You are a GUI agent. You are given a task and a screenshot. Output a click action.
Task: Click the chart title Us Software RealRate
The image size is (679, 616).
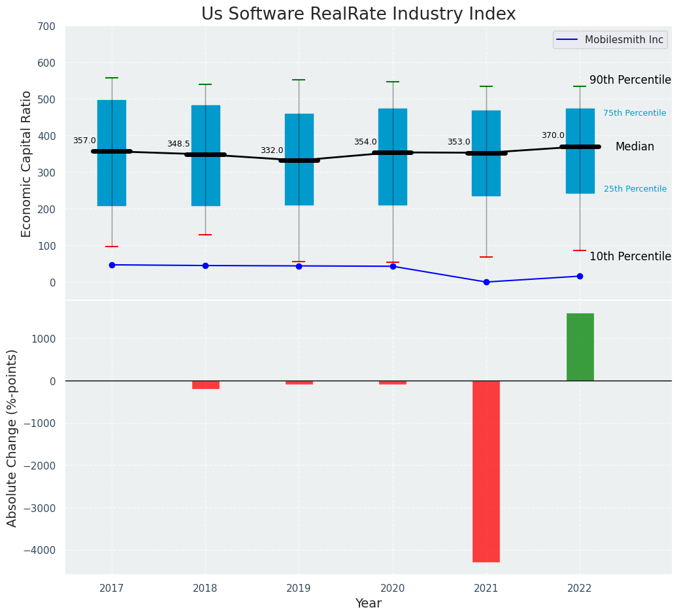pyautogui.click(x=358, y=14)
